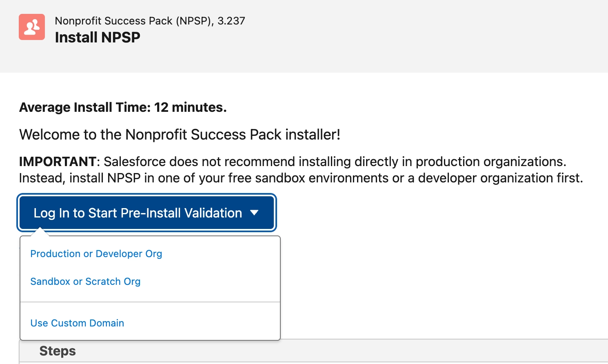Click the 12 minutes install time value
608x364 pixels.
(x=190, y=107)
